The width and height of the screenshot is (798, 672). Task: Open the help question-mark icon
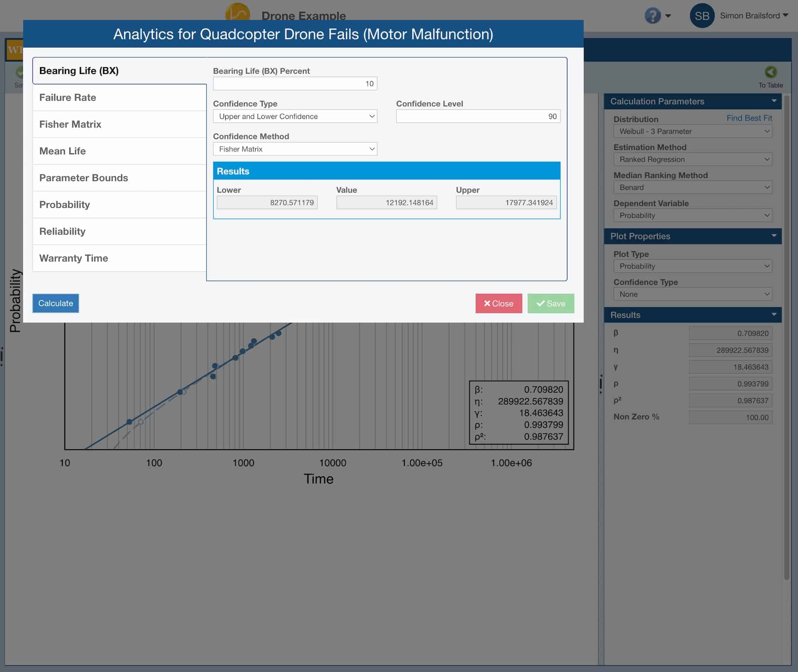(653, 15)
